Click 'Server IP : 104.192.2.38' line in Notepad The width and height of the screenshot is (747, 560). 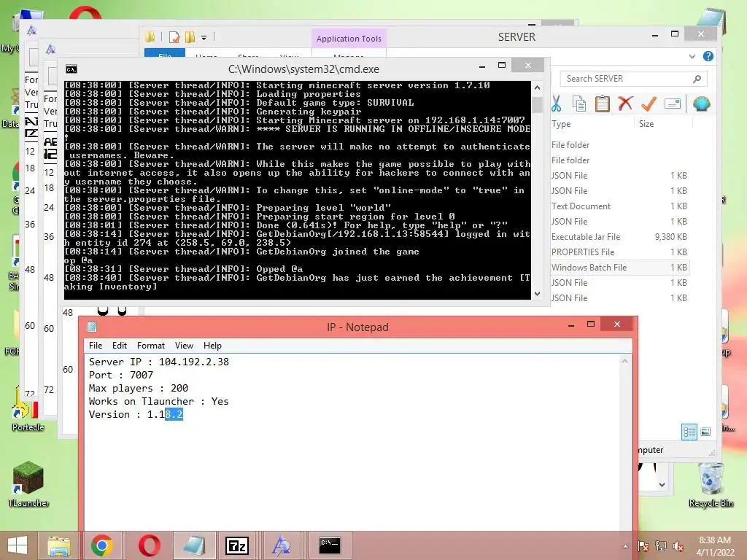point(158,362)
